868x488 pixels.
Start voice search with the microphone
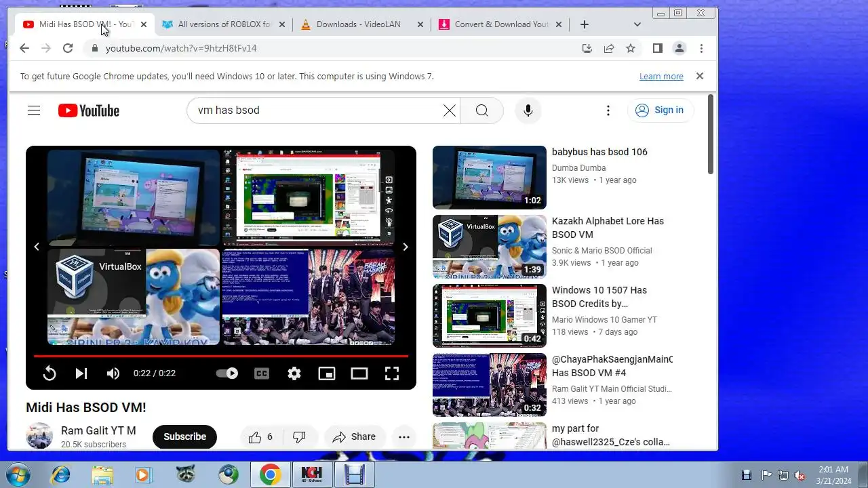click(528, 110)
